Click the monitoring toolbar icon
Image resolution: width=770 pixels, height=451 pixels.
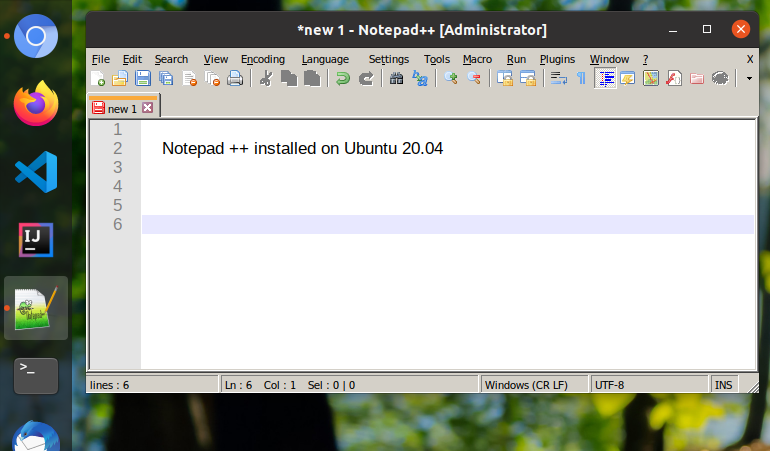[720, 78]
